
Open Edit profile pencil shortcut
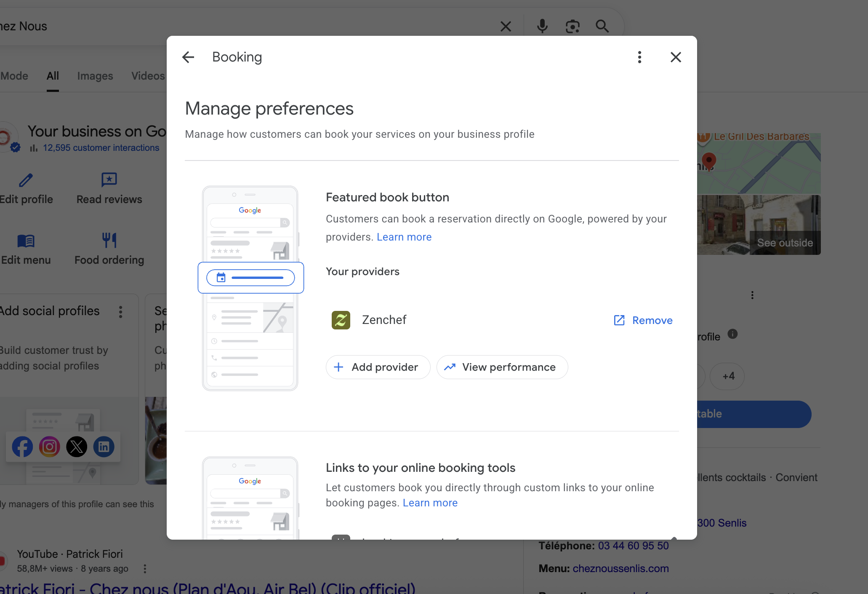pyautogui.click(x=26, y=188)
